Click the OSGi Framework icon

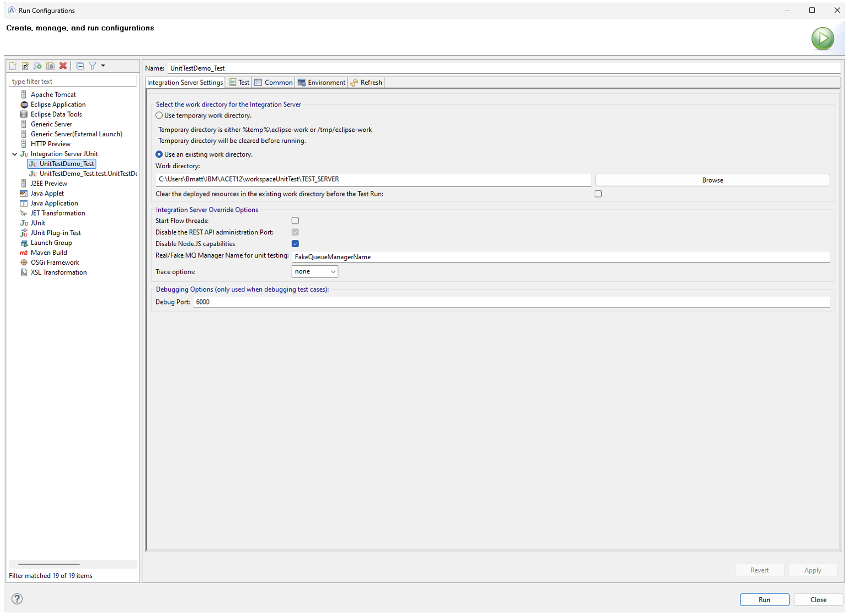tap(24, 263)
